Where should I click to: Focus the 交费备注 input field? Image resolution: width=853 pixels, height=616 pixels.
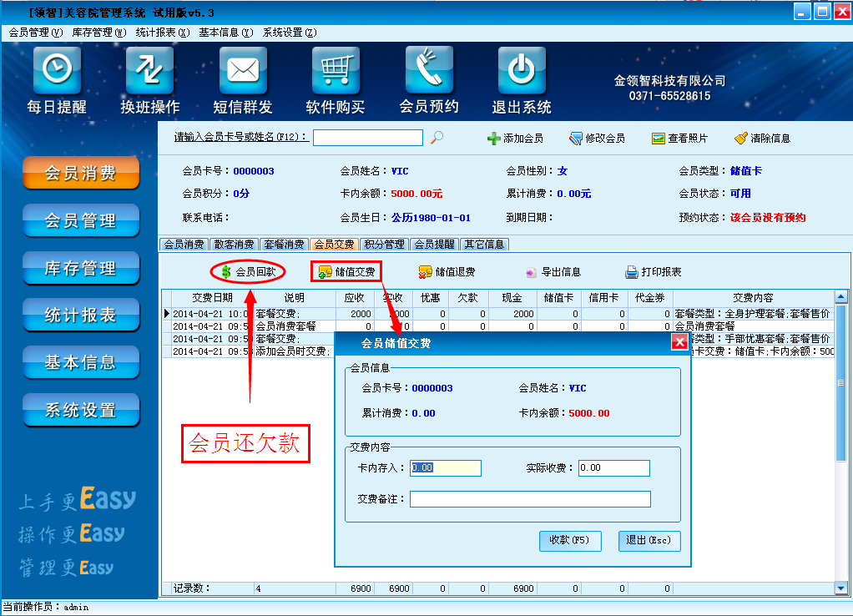point(530,499)
